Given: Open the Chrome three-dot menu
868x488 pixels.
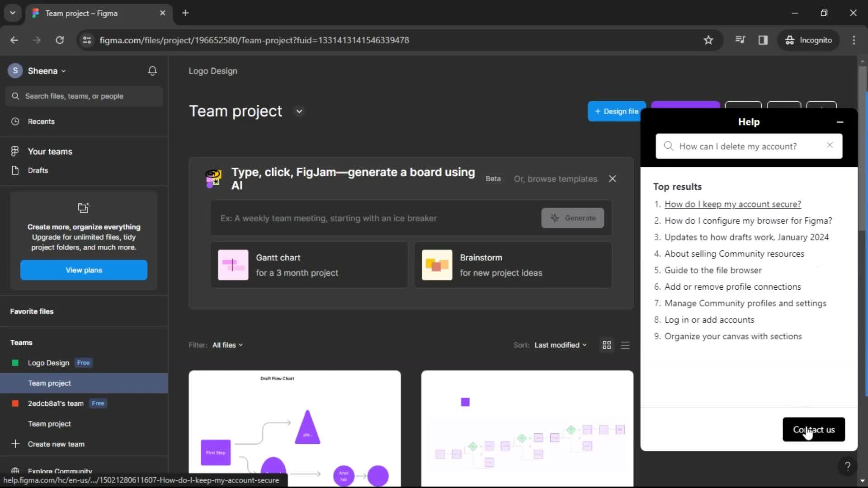Looking at the screenshot, I should click(x=854, y=40).
